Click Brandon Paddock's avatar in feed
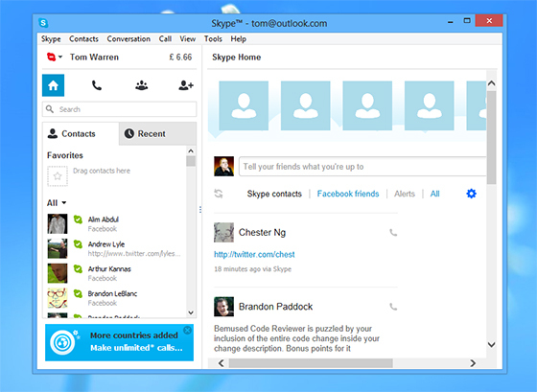Viewport: 537px width, 392px height. [224, 307]
